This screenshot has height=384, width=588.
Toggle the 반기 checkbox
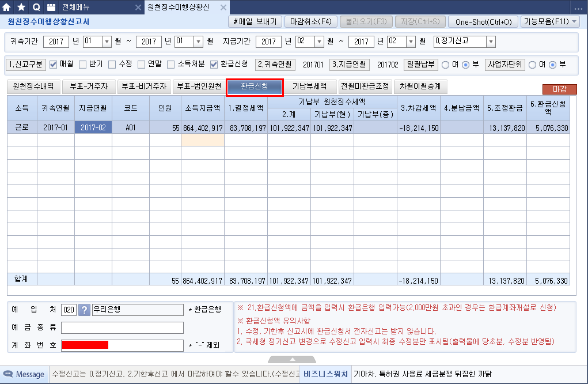(82, 65)
